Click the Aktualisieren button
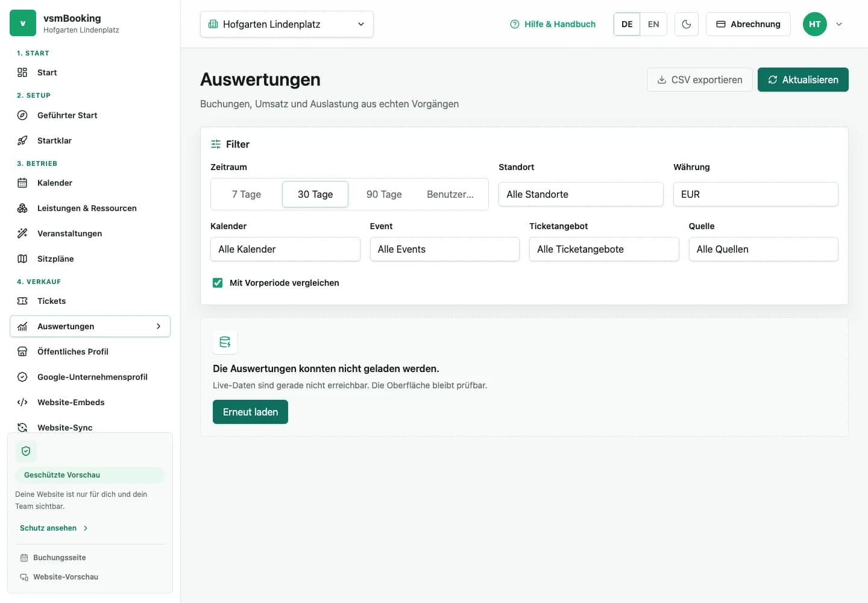 pos(803,80)
